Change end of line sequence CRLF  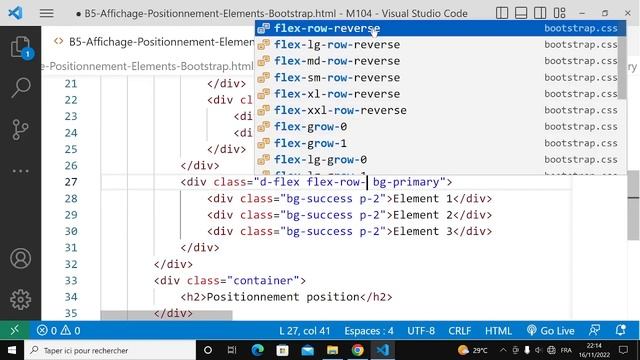(x=460, y=331)
